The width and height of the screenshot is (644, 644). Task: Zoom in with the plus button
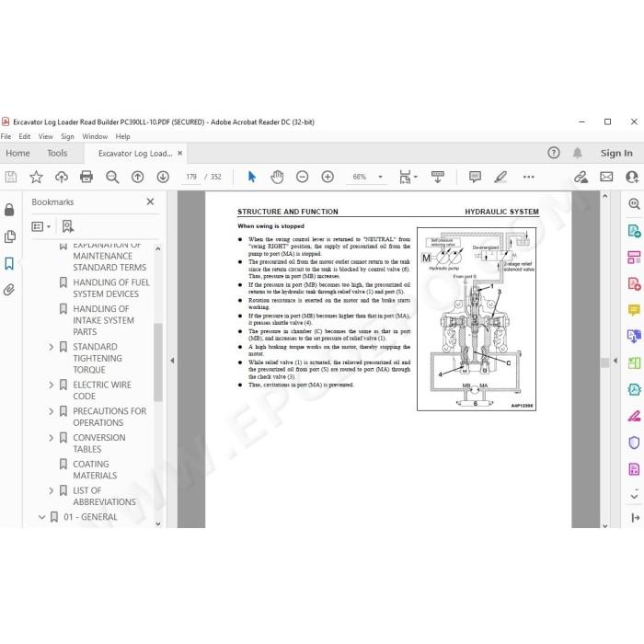pos(328,177)
